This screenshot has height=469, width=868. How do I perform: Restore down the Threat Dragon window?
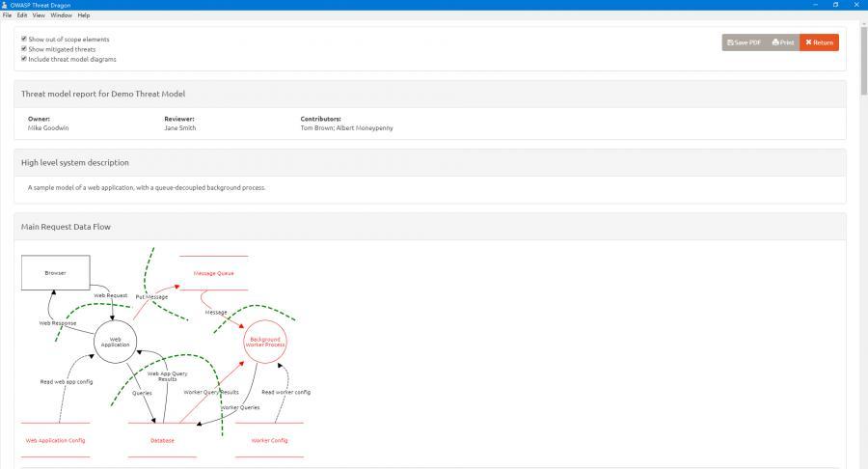click(835, 5)
